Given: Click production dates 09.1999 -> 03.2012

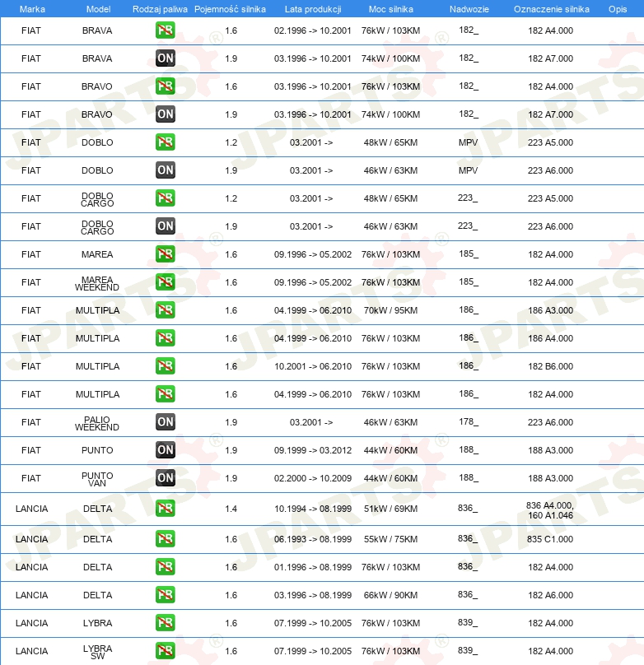Looking at the screenshot, I should (313, 450).
